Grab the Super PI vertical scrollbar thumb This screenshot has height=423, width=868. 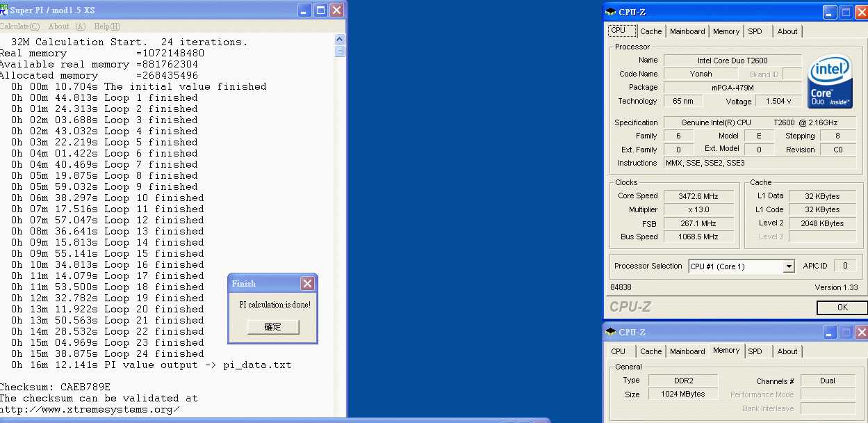[x=340, y=51]
